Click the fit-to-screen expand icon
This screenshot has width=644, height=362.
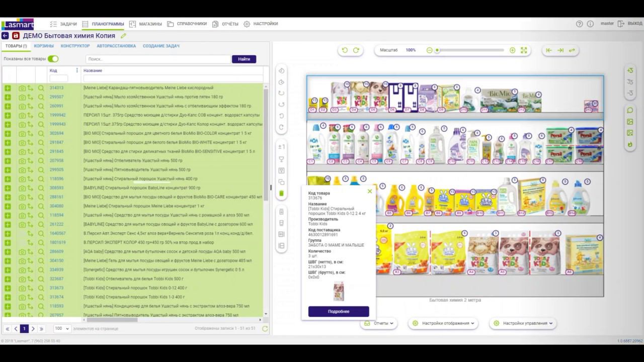click(524, 50)
